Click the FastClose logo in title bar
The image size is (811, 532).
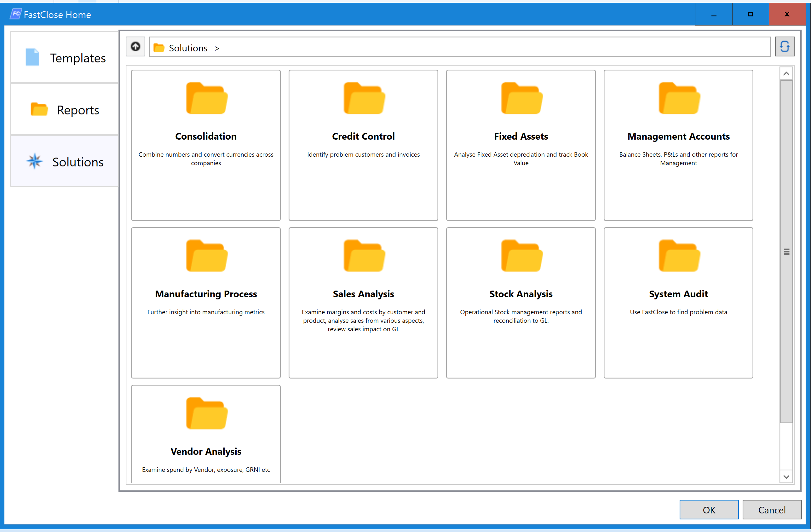(15, 14)
